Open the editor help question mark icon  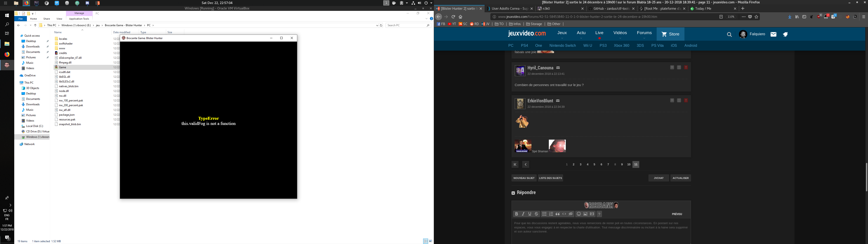click(599, 214)
